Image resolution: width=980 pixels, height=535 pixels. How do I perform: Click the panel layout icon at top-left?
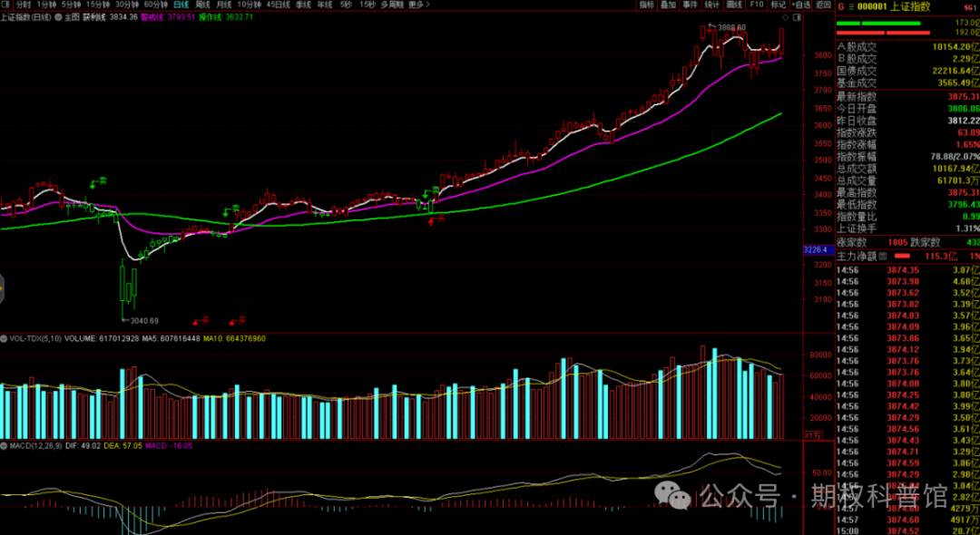(x=5, y=5)
